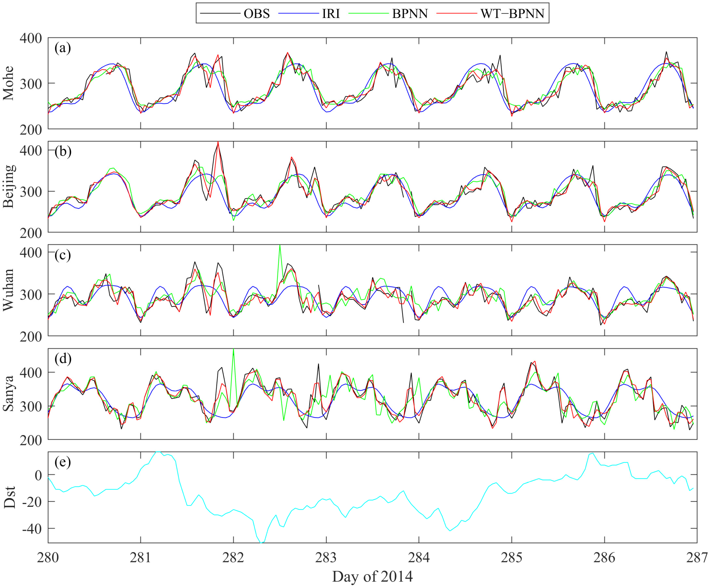Click the (d) panel label
The height and width of the screenshot is (588, 710).
pyautogui.click(x=63, y=359)
